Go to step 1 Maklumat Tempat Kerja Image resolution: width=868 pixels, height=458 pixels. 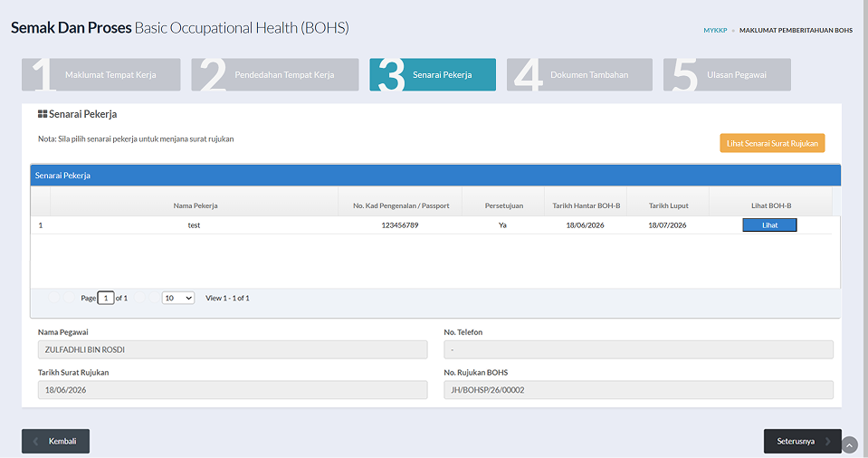(x=100, y=75)
